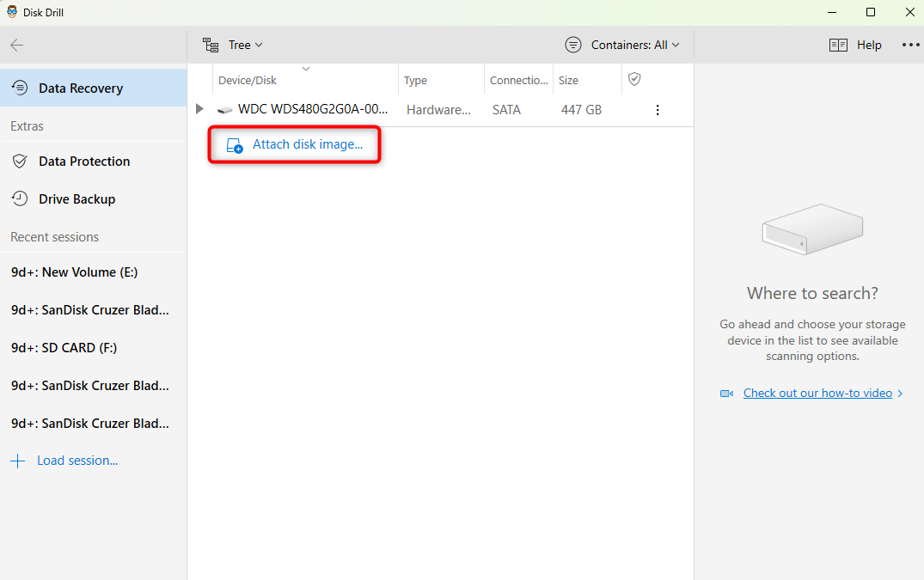Click the Data Recovery icon
Image resolution: width=924 pixels, height=580 pixels.
(x=20, y=88)
